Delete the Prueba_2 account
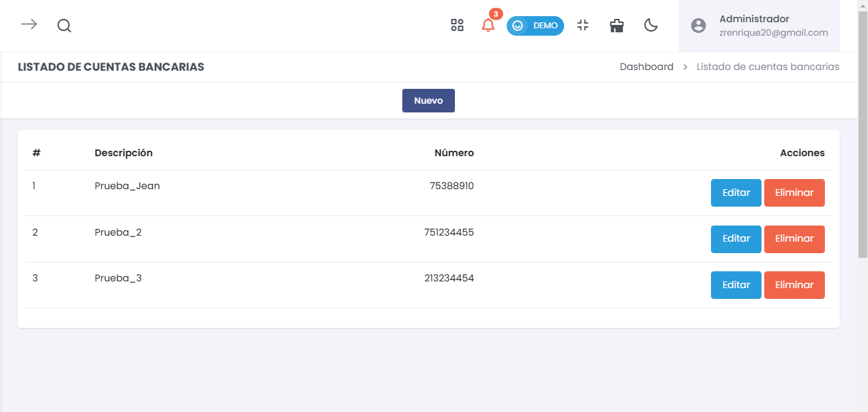The height and width of the screenshot is (412, 868). click(794, 238)
